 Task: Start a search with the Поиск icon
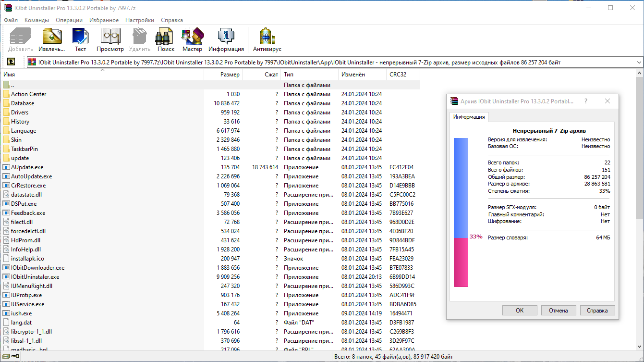click(165, 38)
